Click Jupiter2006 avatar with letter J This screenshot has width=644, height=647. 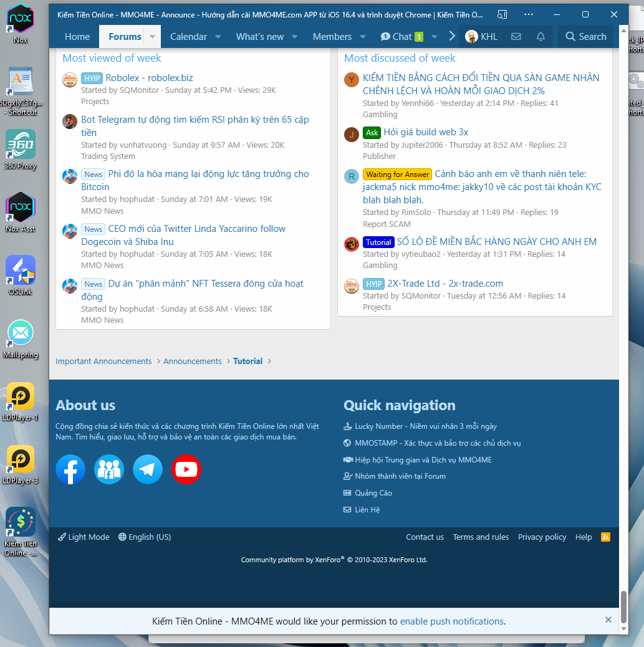click(x=352, y=134)
